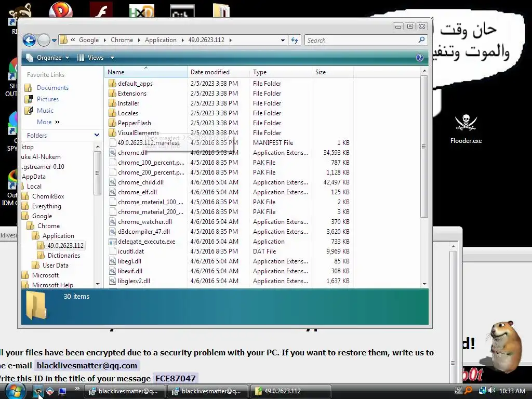Click the file list vertical scrollbar

tap(424, 146)
